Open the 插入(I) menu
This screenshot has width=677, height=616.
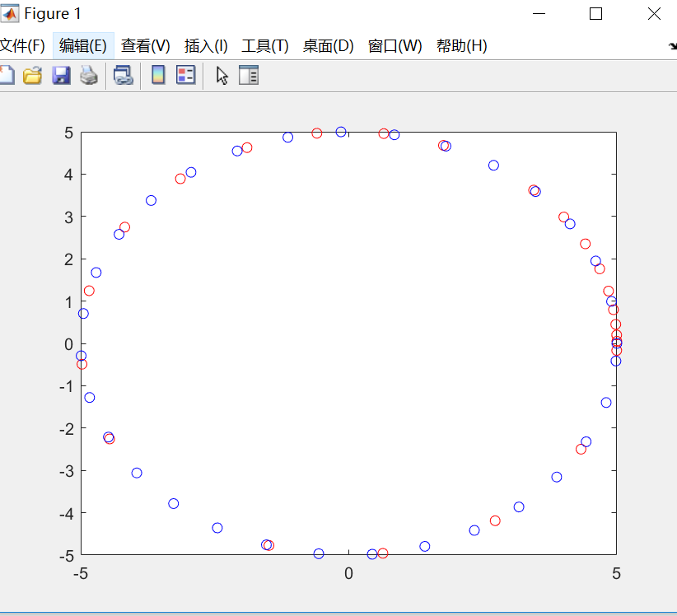(x=206, y=46)
